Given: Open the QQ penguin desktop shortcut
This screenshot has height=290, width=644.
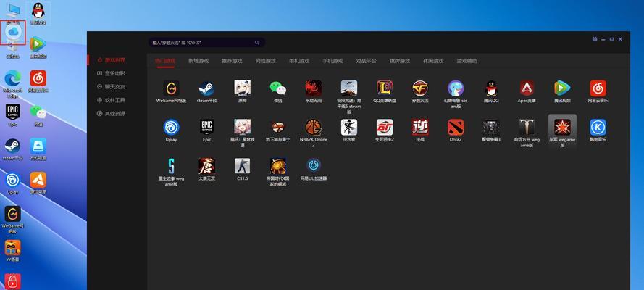Looking at the screenshot, I should click(x=38, y=10).
